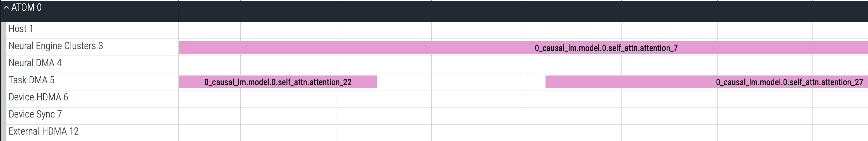Select the ATOM 0 header label

click(26, 7)
